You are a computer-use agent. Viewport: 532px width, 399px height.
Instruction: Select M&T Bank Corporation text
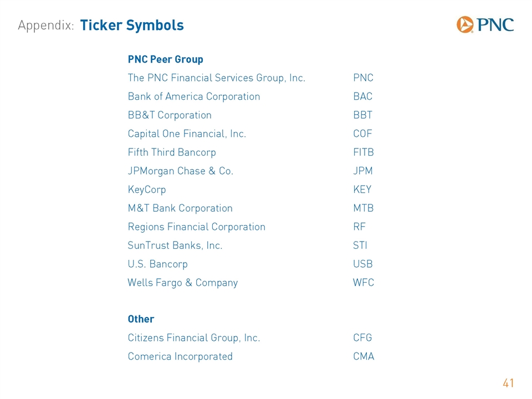(180, 208)
